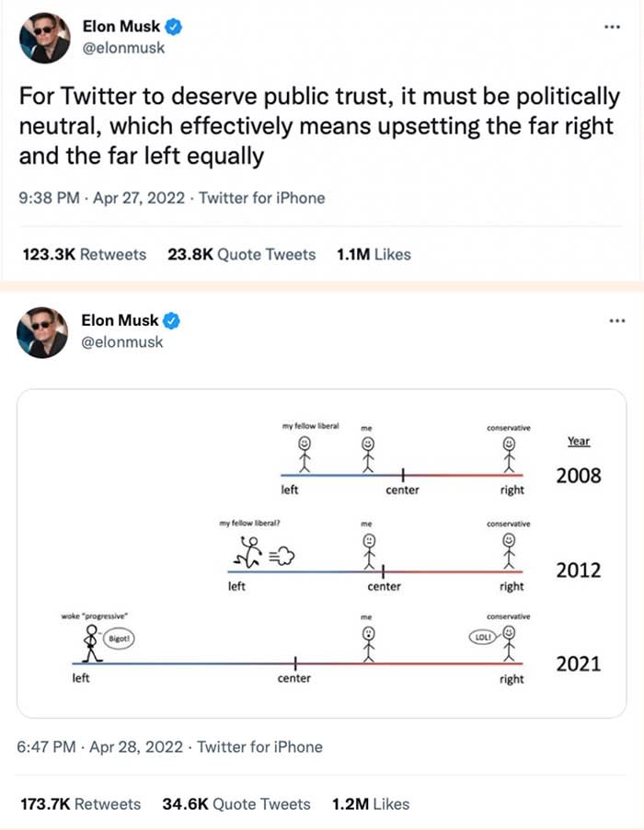Viewport: 644px width, 830px height.
Task: Open more options on the meme tweet
Action: [x=616, y=321]
